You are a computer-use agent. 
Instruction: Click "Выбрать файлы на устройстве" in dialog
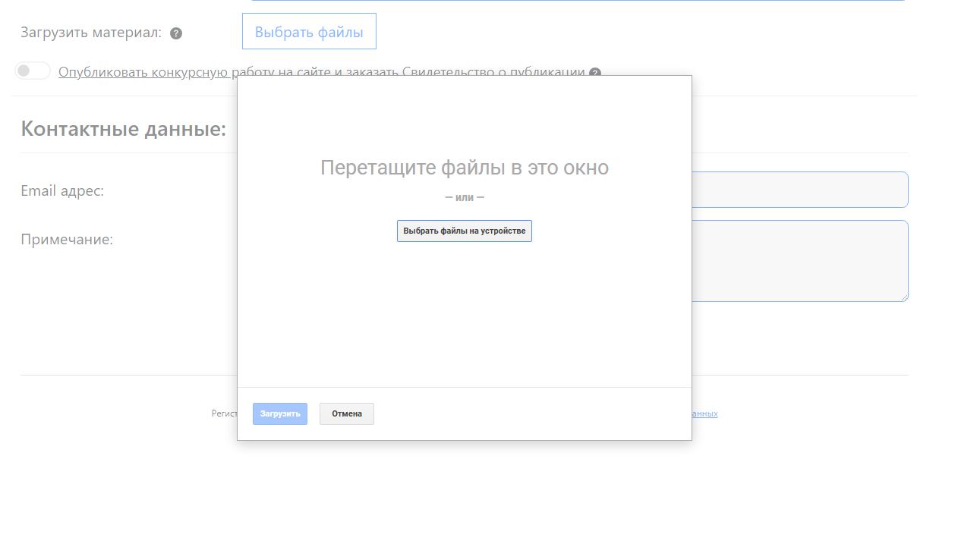(464, 231)
